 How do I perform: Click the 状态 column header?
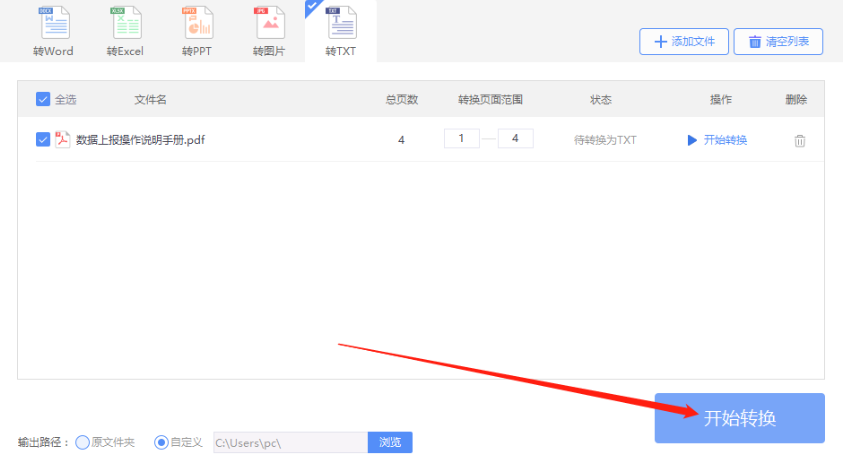coord(601,100)
